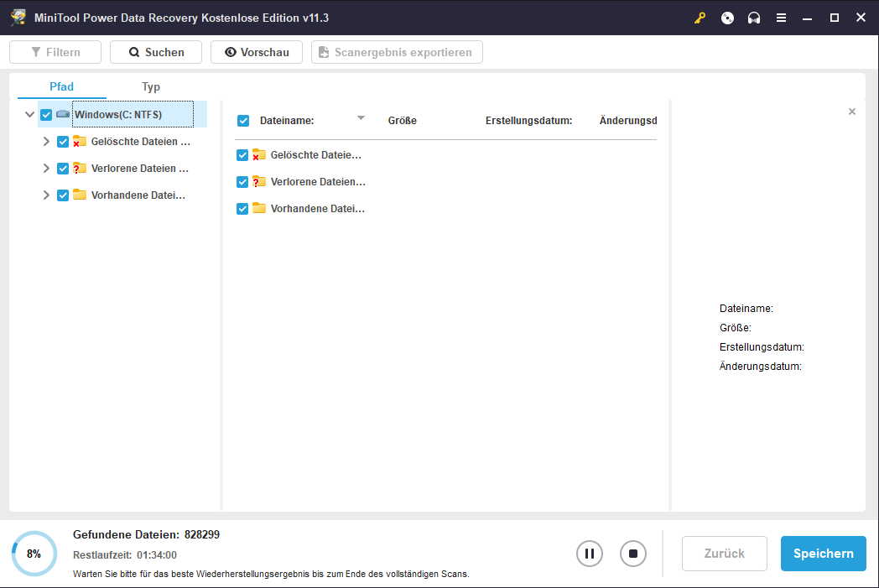879x588 pixels.
Task: Expand Vorhandene Datei tree node
Action: [46, 195]
